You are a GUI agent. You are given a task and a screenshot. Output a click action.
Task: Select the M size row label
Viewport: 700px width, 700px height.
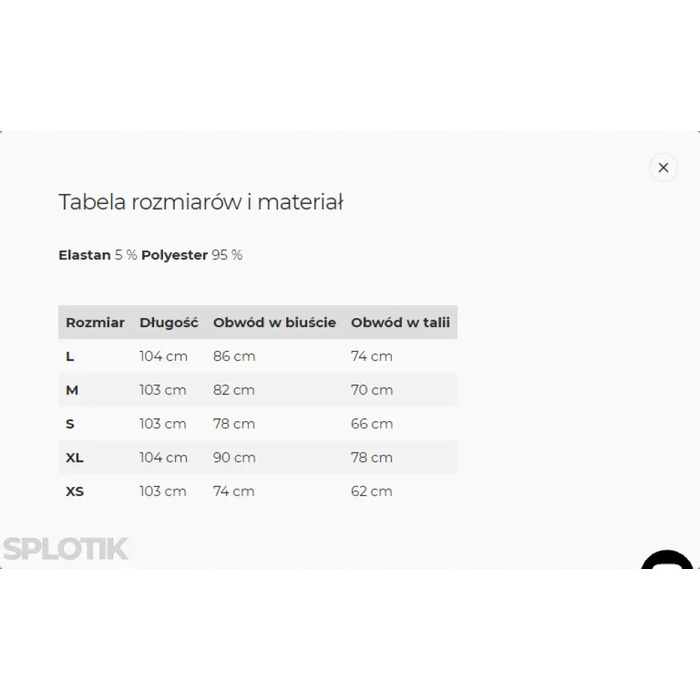coord(72,390)
